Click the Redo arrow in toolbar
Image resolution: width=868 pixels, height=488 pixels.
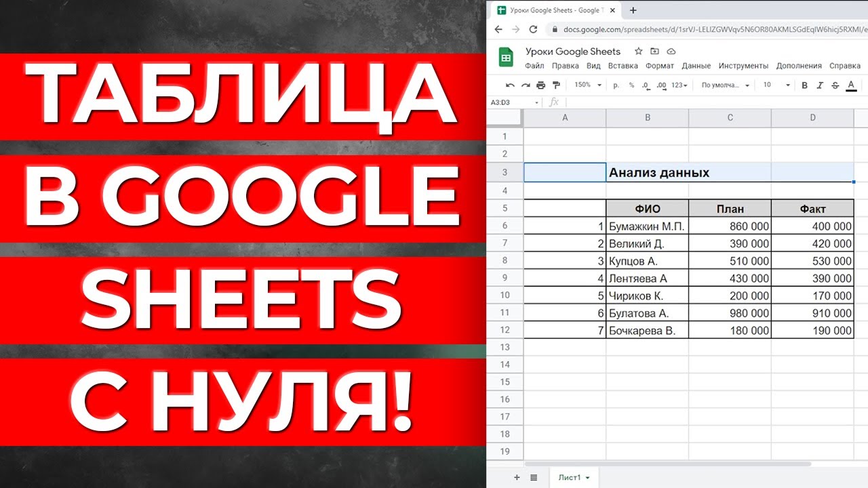coord(526,85)
